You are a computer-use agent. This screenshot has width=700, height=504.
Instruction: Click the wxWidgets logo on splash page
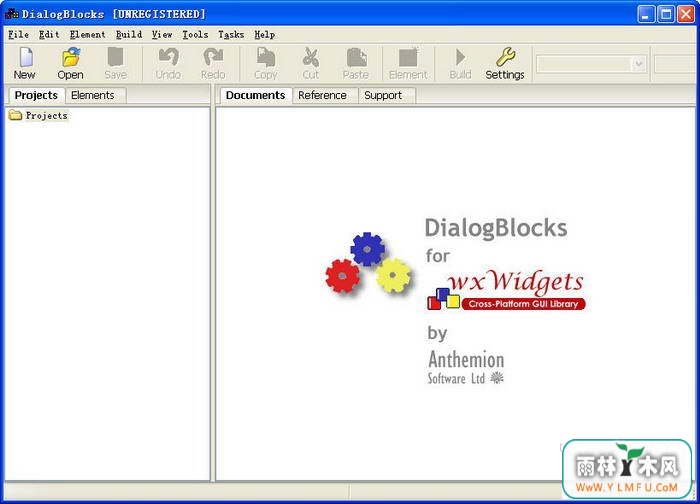506,290
